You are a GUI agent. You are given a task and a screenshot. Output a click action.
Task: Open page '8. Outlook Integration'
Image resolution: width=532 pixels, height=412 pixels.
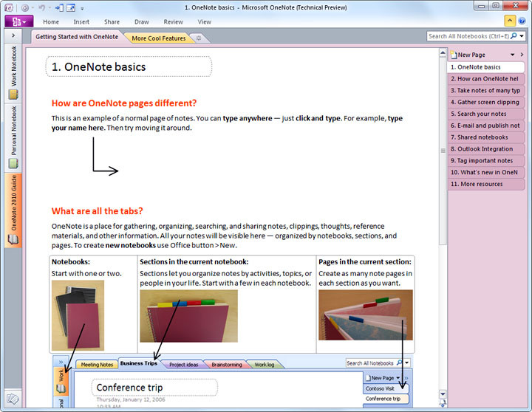(x=486, y=149)
